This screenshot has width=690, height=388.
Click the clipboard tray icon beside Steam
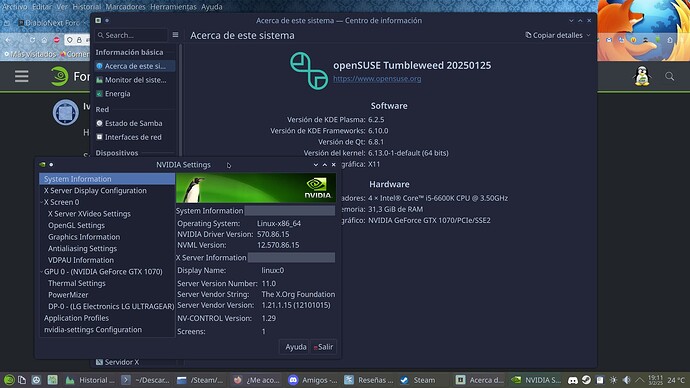[x=600, y=380]
